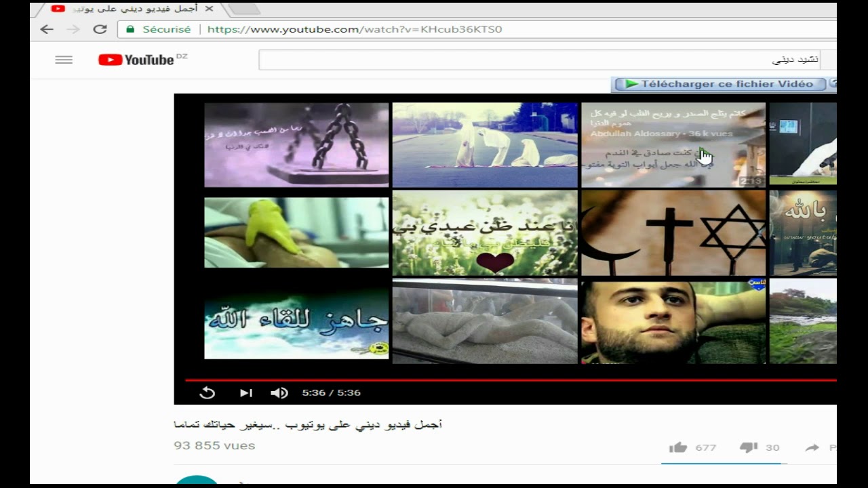This screenshot has width=868, height=488.
Task: Open the Abdullah Aldossary suggested video
Action: (x=673, y=145)
